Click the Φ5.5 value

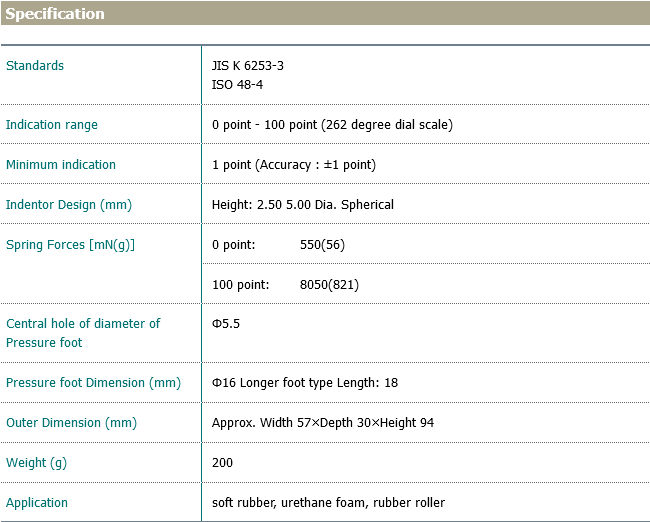(226, 324)
